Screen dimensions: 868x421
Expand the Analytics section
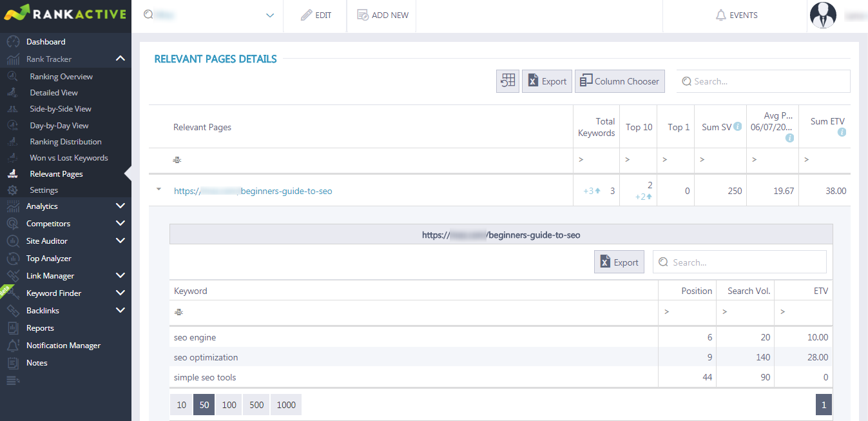[120, 206]
